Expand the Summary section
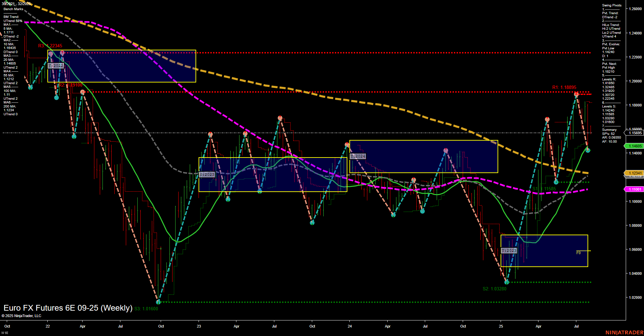 609,129
